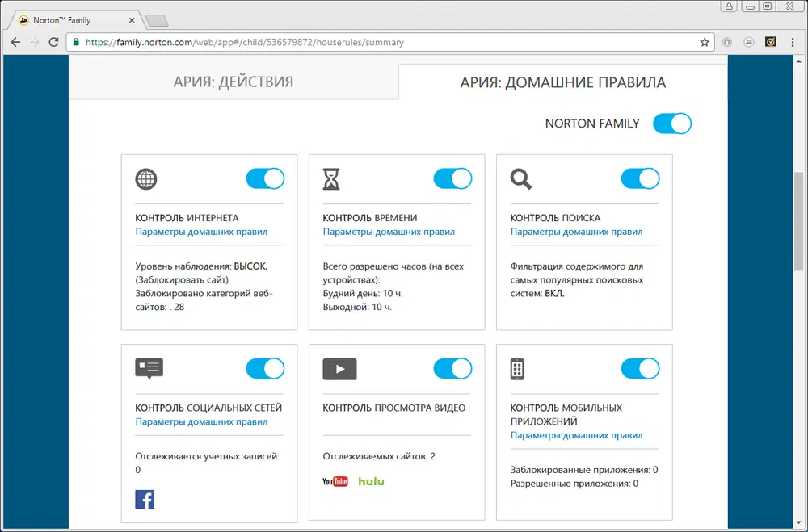The image size is (808, 532).
Task: Switch to the АРИЯ: ДЕЙСТВИЯ tab
Action: (x=234, y=82)
